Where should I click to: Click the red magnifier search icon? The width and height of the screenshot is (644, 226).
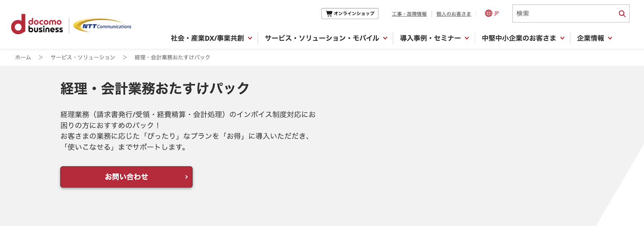[622, 14]
